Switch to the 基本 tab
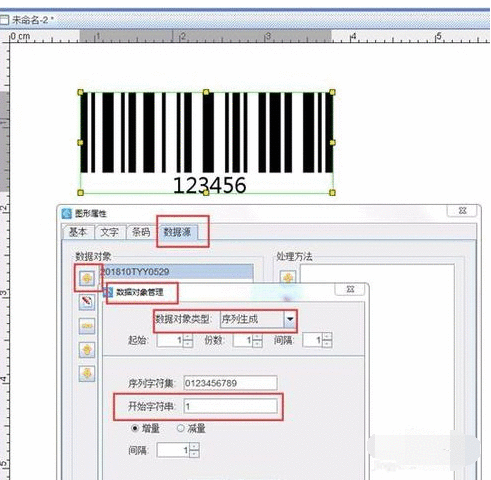491x480 pixels. click(x=78, y=232)
